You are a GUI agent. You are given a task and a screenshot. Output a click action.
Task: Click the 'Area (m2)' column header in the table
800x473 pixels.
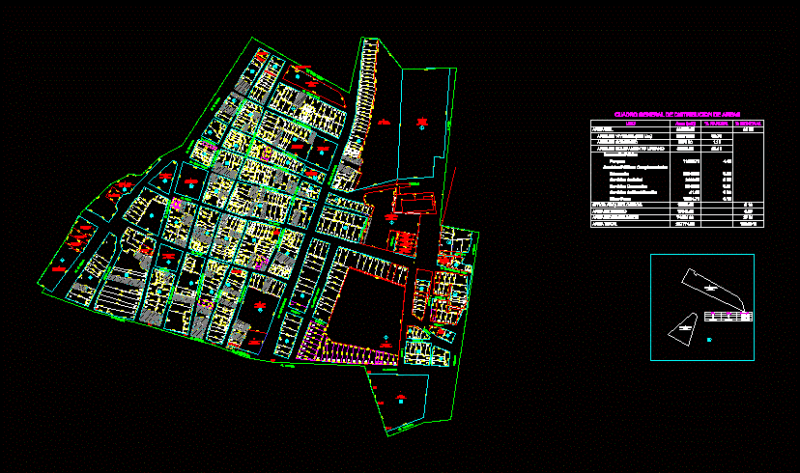pyautogui.click(x=685, y=123)
